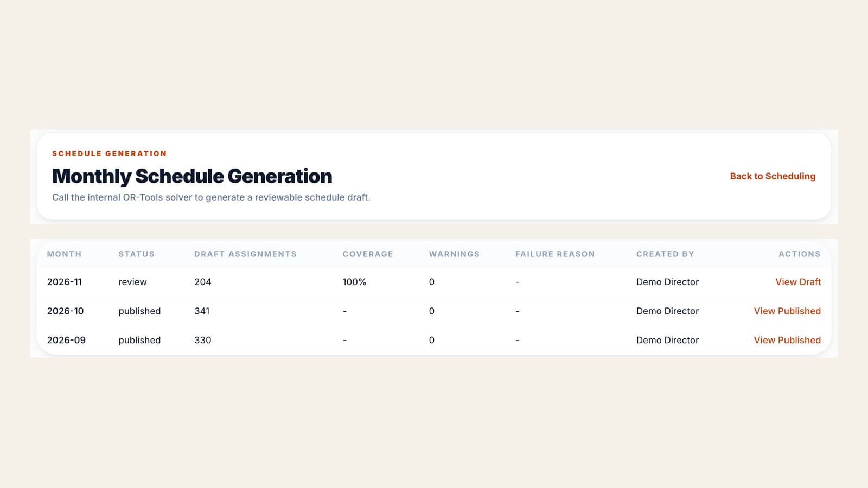Click the ACTIONS column header

799,254
